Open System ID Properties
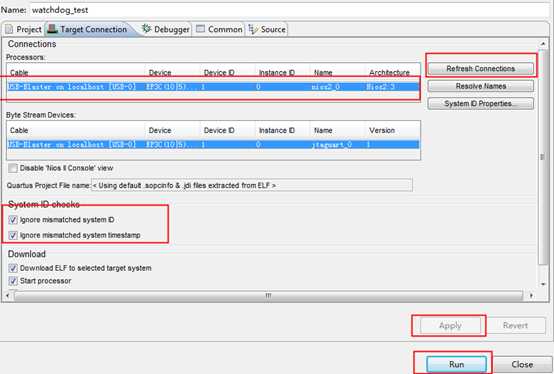This screenshot has height=374, width=554. pyautogui.click(x=481, y=103)
